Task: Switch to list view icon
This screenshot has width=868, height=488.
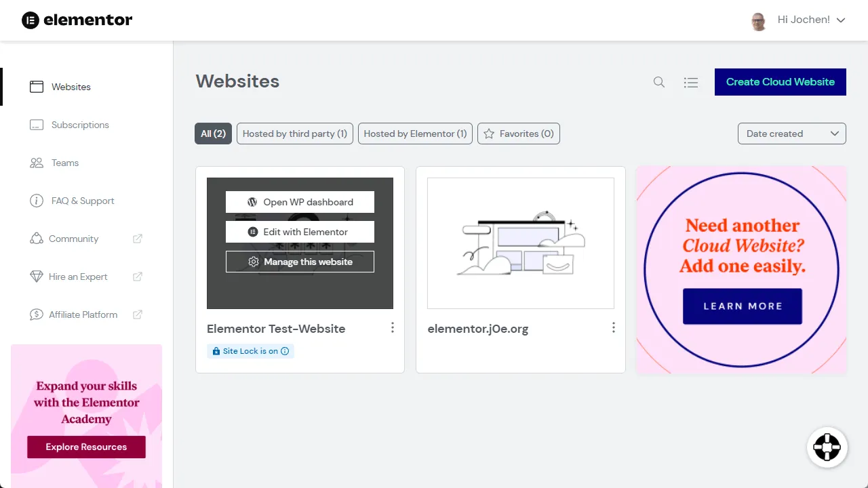Action: click(x=691, y=82)
